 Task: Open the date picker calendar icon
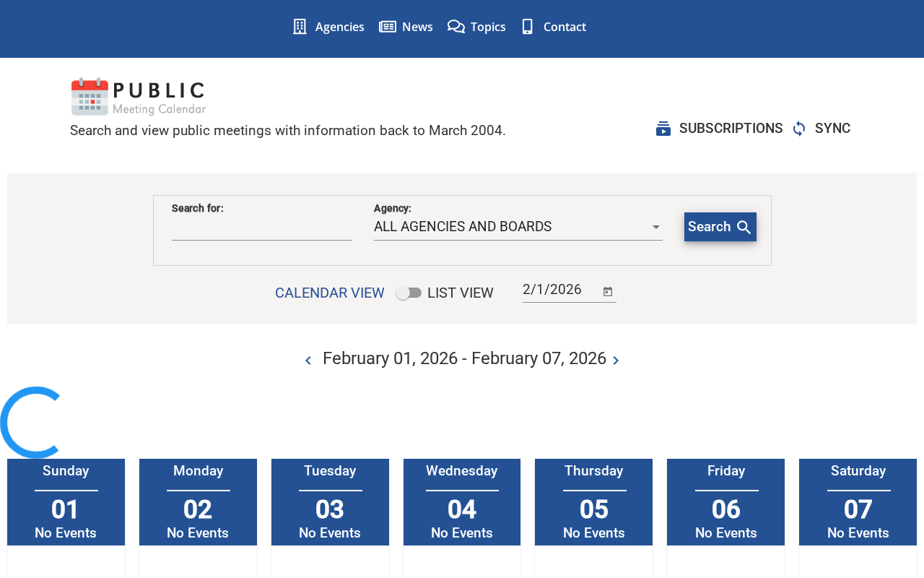pyautogui.click(x=608, y=292)
